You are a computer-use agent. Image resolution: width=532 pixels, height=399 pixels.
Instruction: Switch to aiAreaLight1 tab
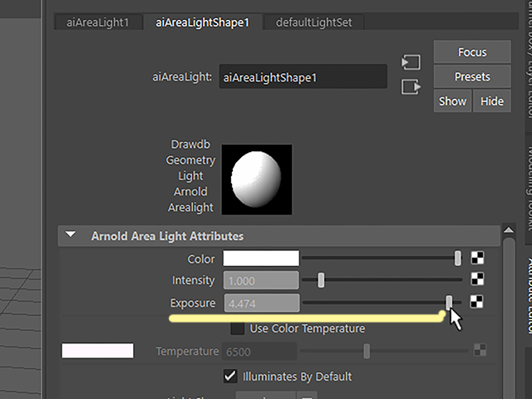pos(98,22)
